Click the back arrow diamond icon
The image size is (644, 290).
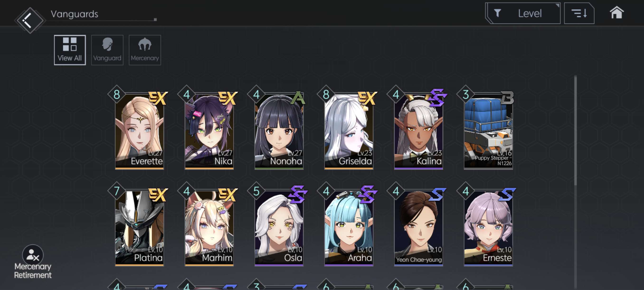pos(30,20)
